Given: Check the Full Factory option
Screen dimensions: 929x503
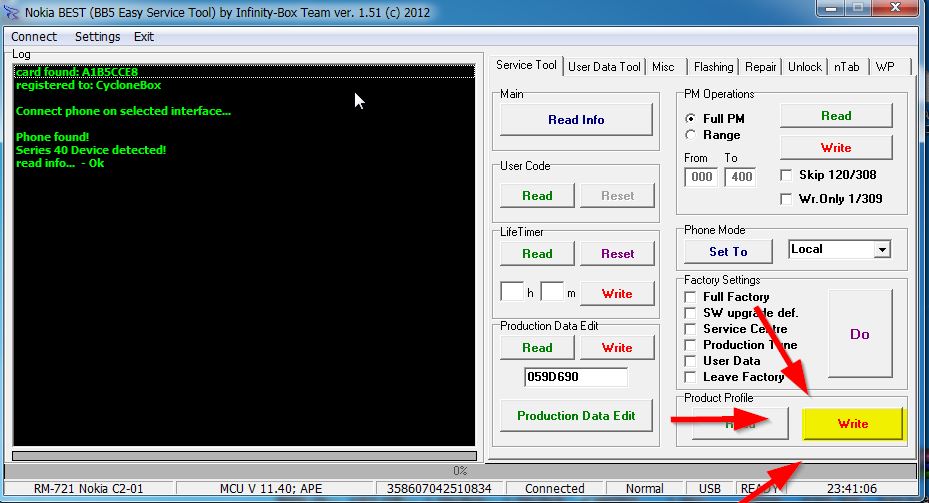Looking at the screenshot, I should coord(690,297).
